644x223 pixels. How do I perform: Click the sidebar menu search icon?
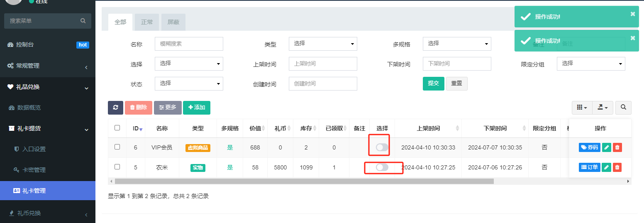tap(83, 21)
